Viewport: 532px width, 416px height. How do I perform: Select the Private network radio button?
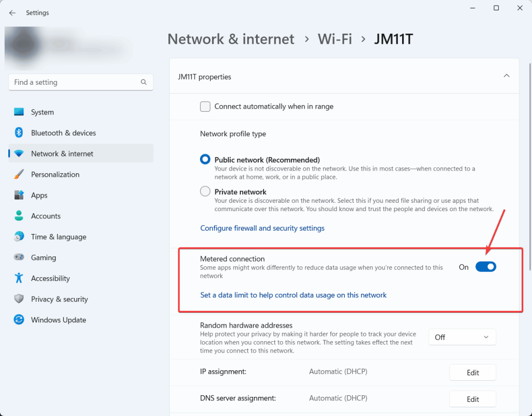(205, 191)
